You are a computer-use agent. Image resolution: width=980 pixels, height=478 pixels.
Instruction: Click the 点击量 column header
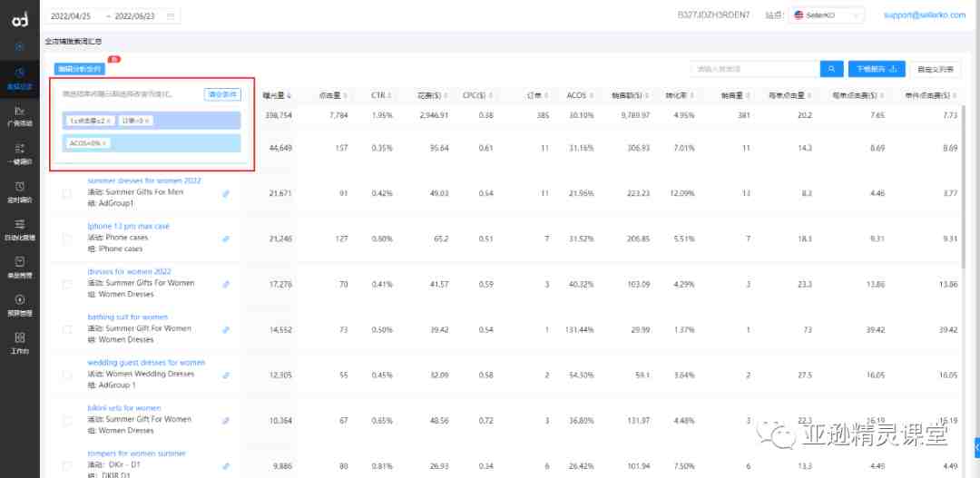(332, 95)
